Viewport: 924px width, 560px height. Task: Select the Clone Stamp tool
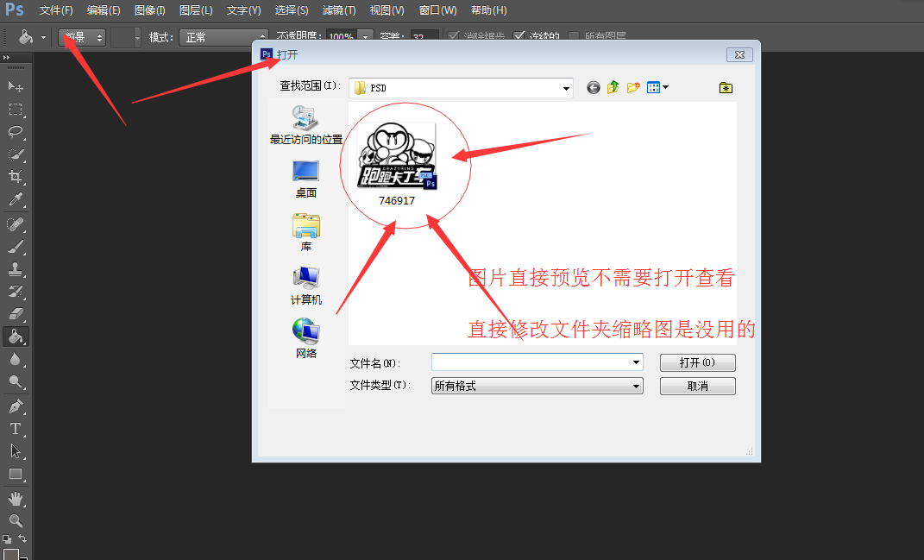click(x=16, y=269)
